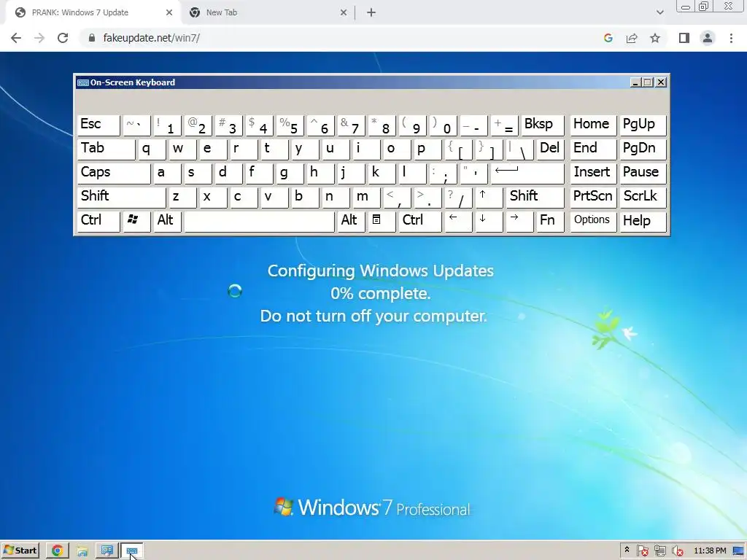Click the Help key

(x=642, y=221)
